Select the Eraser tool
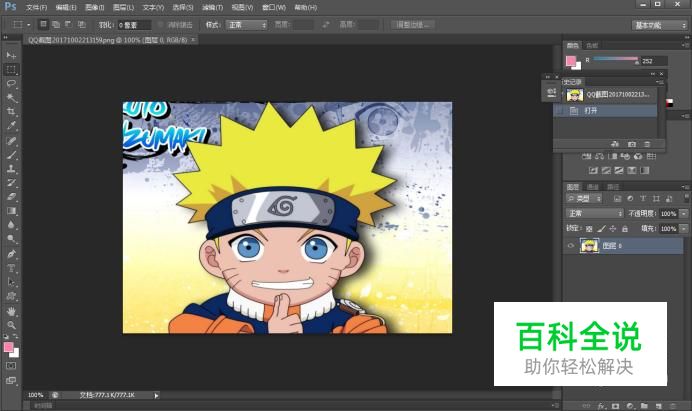The image size is (692, 411). point(11,197)
